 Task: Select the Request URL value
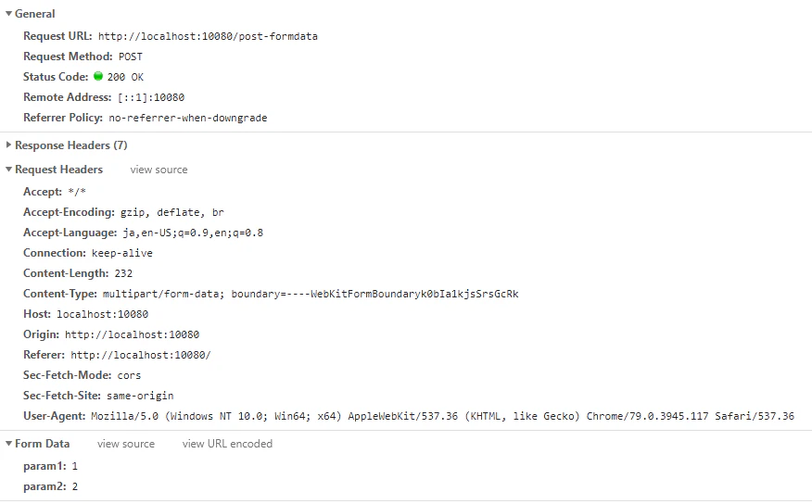pyautogui.click(x=208, y=36)
